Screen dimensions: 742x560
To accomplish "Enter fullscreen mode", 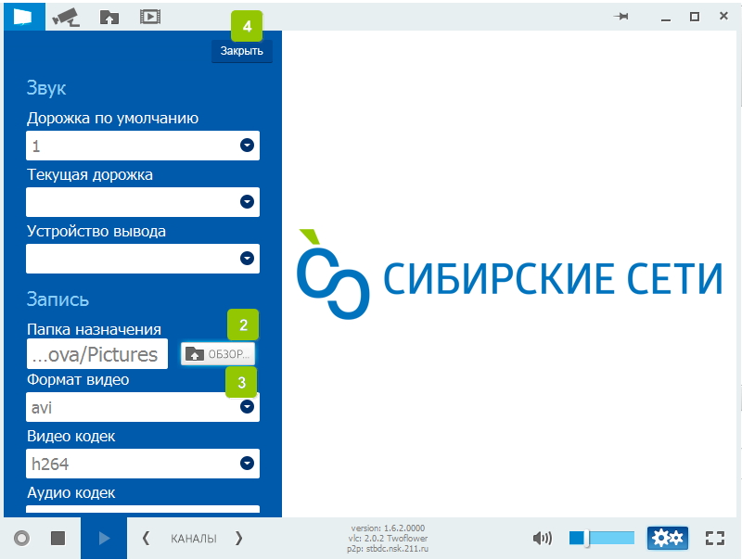I will pos(715,539).
